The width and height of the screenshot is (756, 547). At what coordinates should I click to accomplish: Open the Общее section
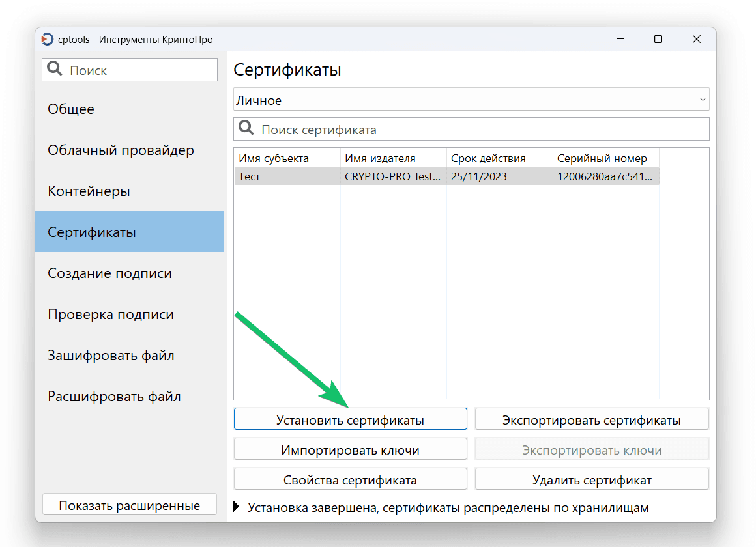130,109
